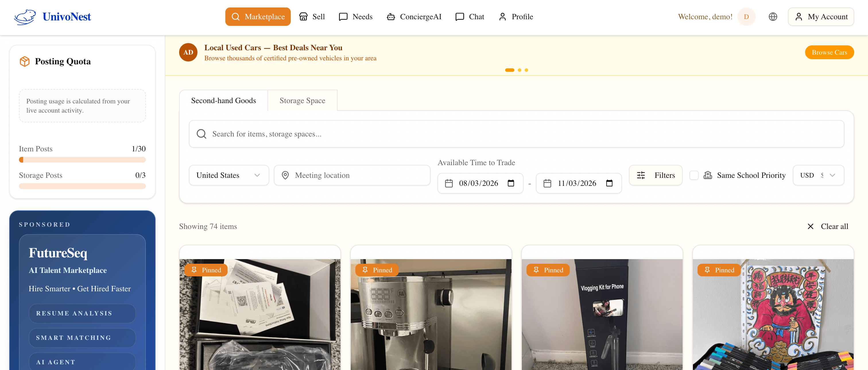
Task: Open the United States country dropdown
Action: pyautogui.click(x=229, y=175)
